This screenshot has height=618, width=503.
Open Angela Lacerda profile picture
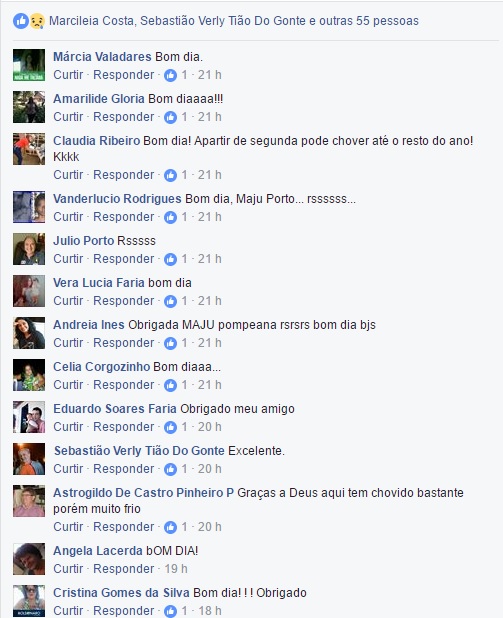[x=29, y=559]
